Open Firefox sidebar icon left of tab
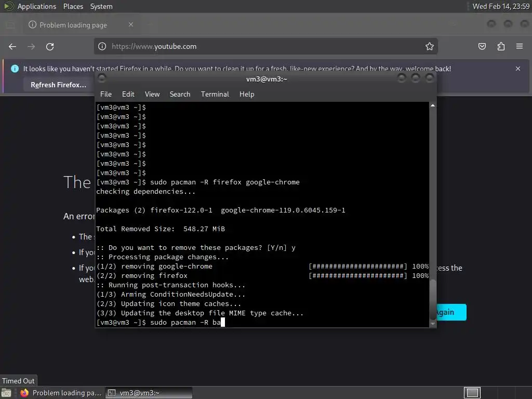This screenshot has width=532, height=399. pos(10,25)
